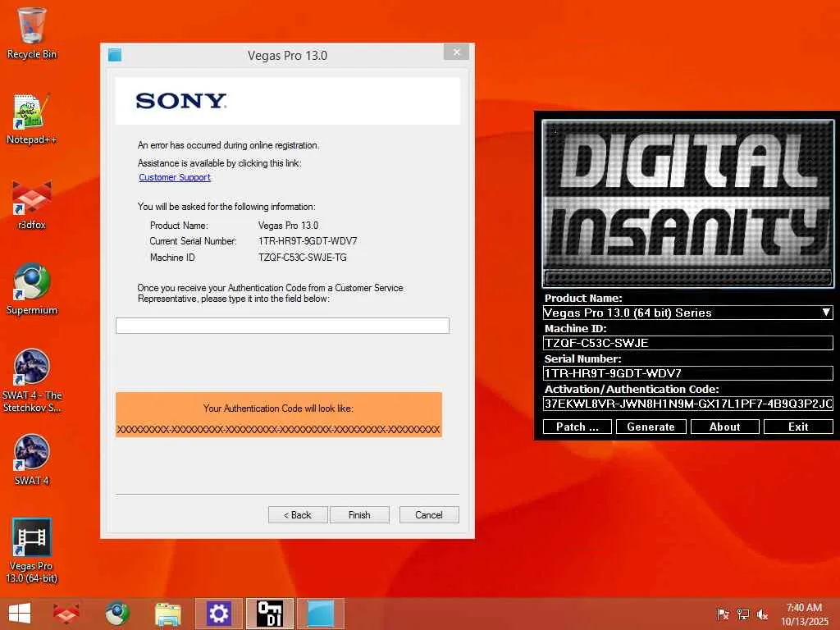Viewport: 840px width, 630px height.
Task: Open Supermium browser from the taskbar
Action: [x=116, y=614]
